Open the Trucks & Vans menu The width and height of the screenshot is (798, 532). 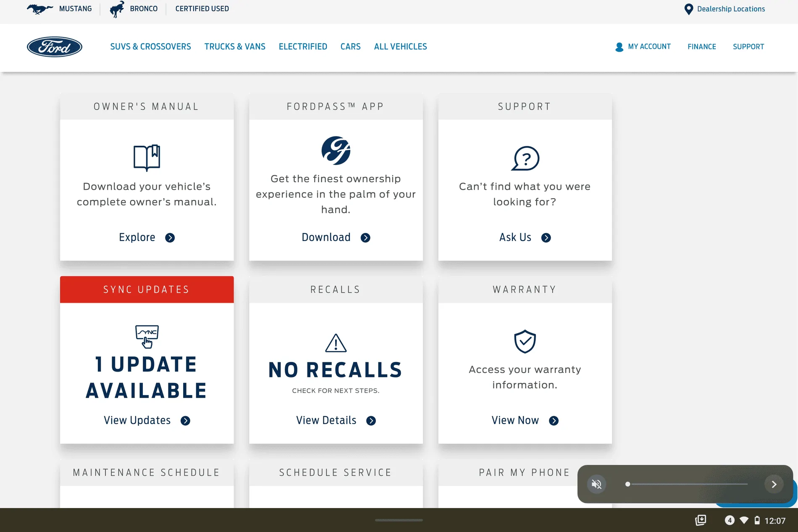[235, 47]
